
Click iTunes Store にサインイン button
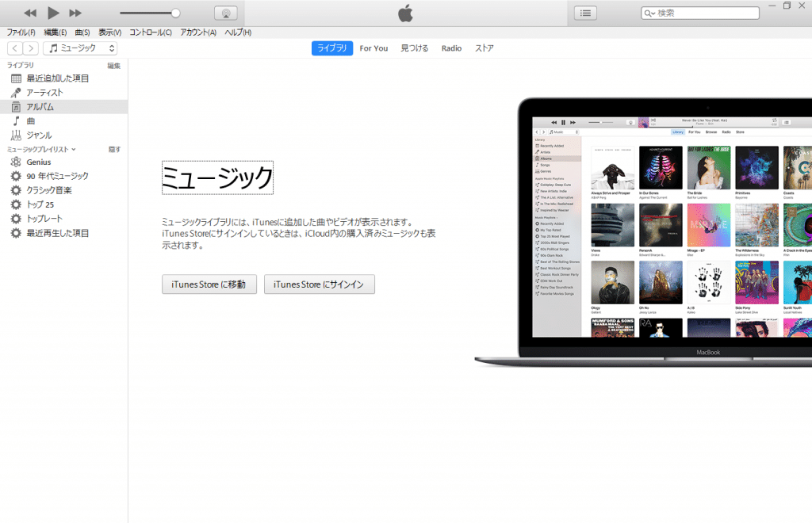coord(320,284)
